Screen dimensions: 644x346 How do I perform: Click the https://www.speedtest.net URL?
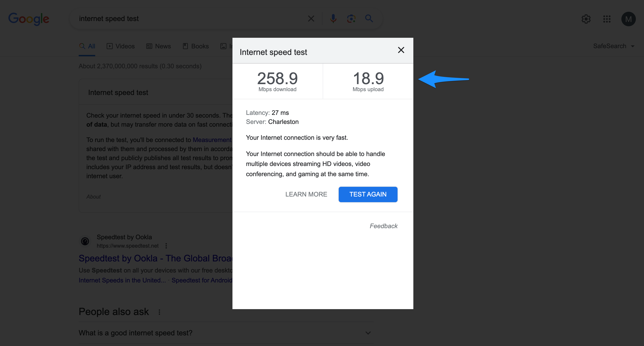click(x=128, y=246)
